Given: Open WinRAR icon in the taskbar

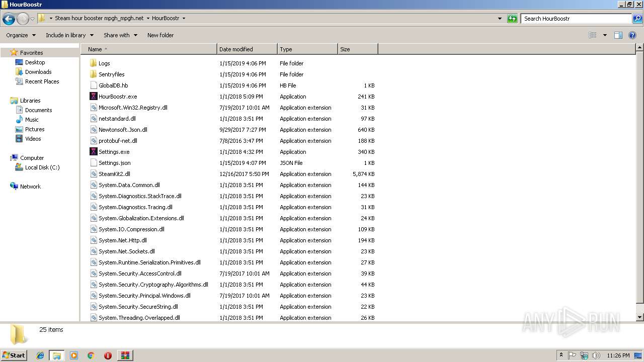Looking at the screenshot, I should 125,355.
